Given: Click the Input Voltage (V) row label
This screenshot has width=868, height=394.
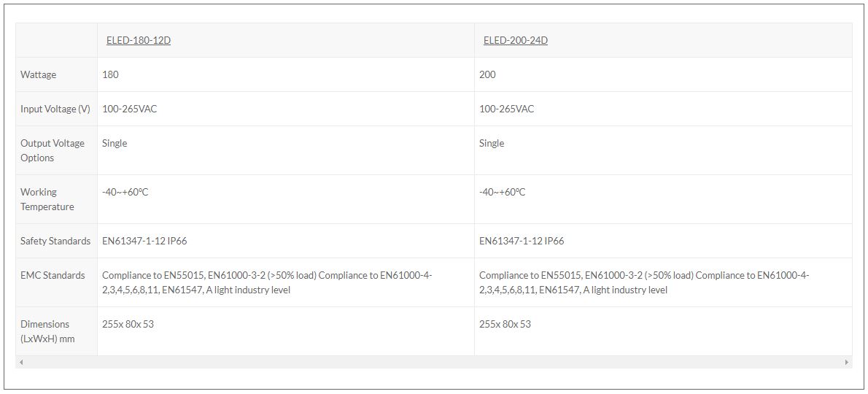Looking at the screenshot, I should (55, 109).
